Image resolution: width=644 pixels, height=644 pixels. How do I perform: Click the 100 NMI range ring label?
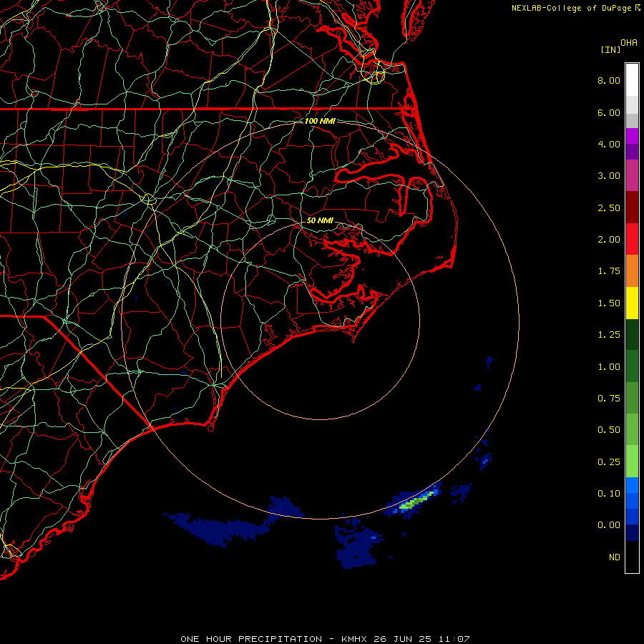click(x=320, y=121)
